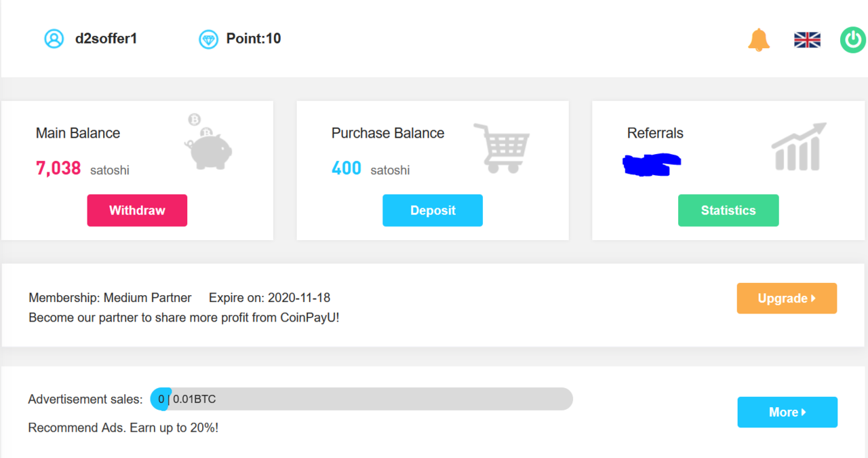Expand the orange Upgrade button
This screenshot has width=868, height=458.
tap(787, 299)
